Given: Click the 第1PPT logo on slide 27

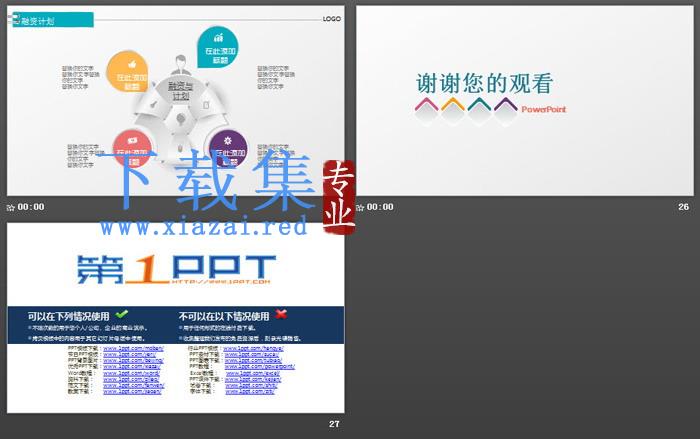Looking at the screenshot, I should 176,269.
